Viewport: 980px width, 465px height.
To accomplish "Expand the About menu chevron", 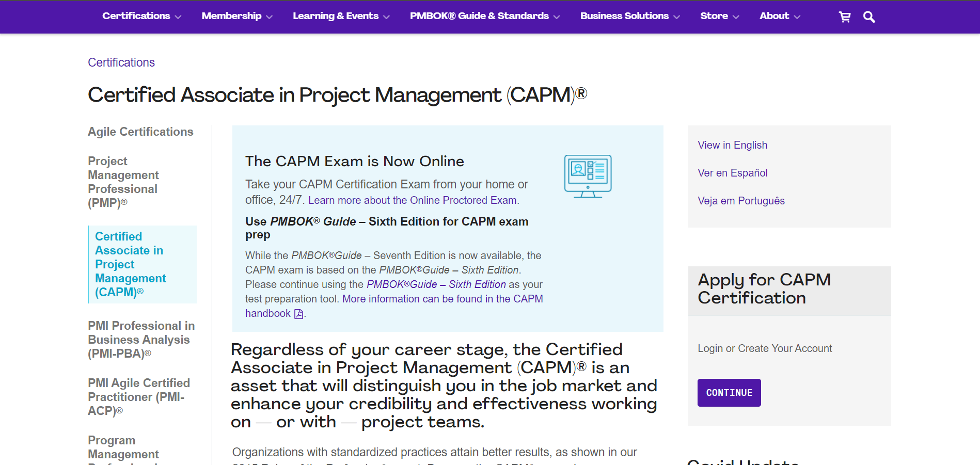I will coord(797,17).
